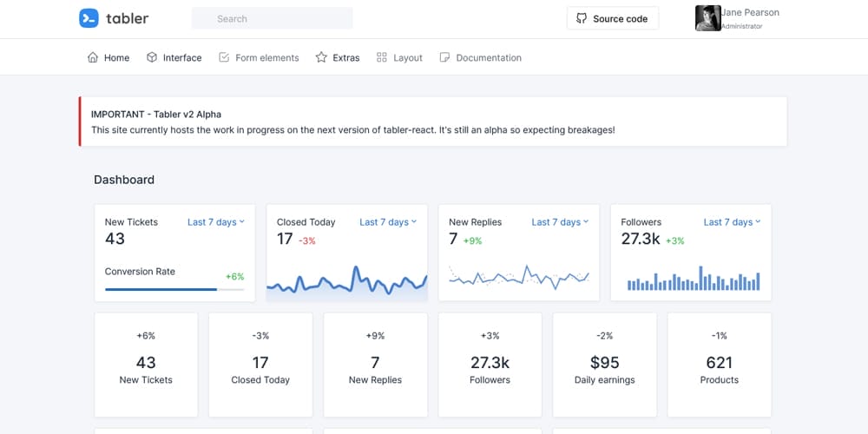Click the GitHub icon in Source code
Image resolution: width=868 pixels, height=434 pixels.
pos(582,18)
